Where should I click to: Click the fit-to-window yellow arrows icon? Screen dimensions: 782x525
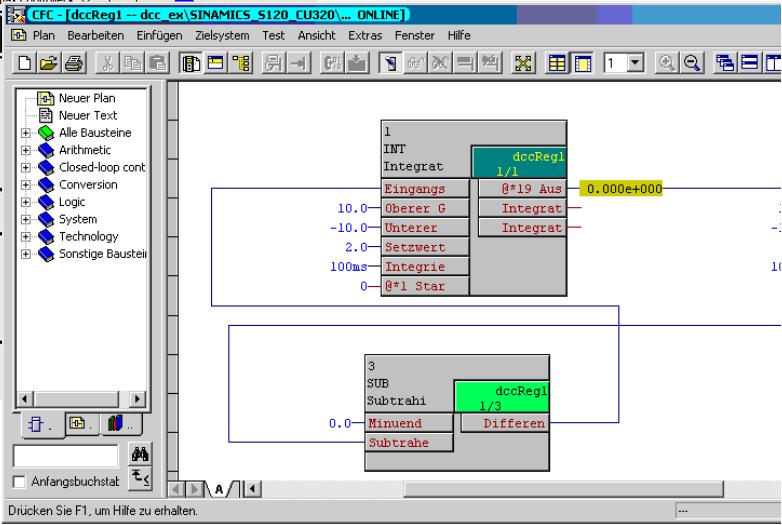tap(523, 63)
